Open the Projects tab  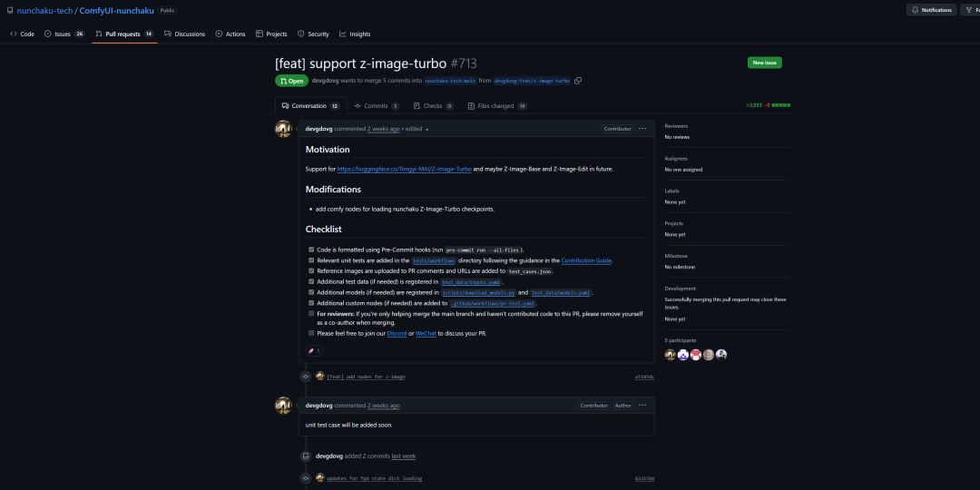(271, 34)
